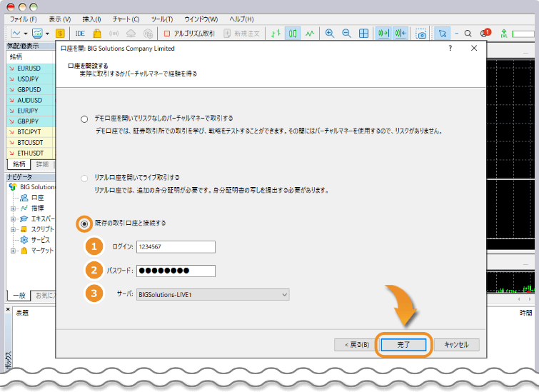Viewport: 539px width, 392px height.
Task: Open the search magnifier in toolbar
Action: (x=468, y=34)
